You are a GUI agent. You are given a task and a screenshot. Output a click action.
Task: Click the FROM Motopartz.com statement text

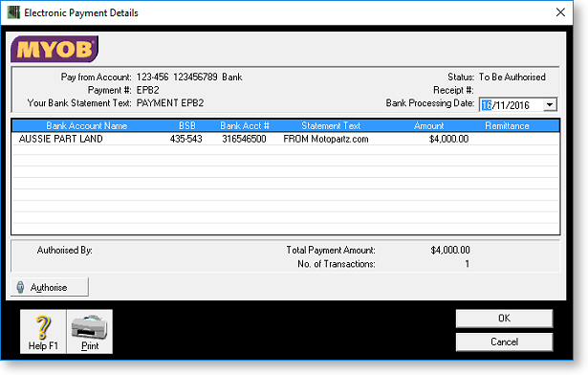click(326, 139)
